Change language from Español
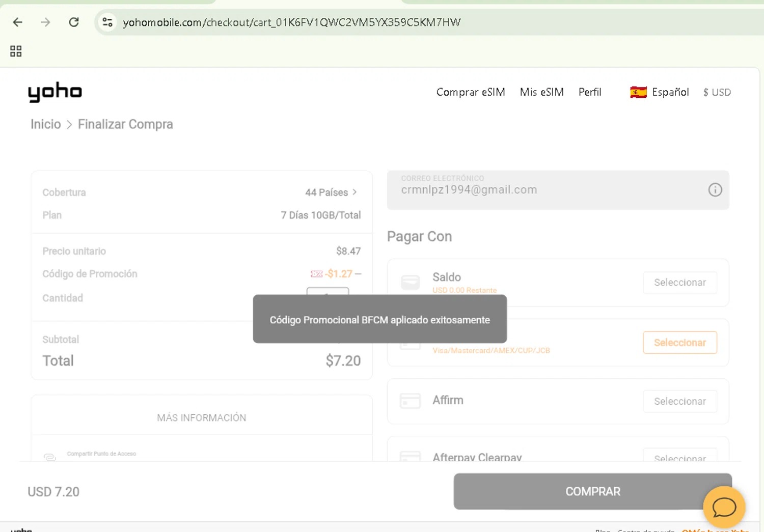The height and width of the screenshot is (532, 764). tap(670, 92)
